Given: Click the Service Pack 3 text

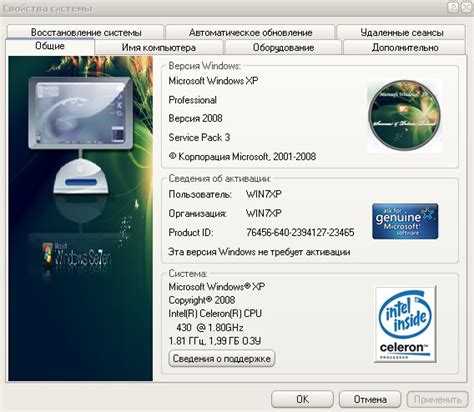Looking at the screenshot, I should tap(199, 137).
